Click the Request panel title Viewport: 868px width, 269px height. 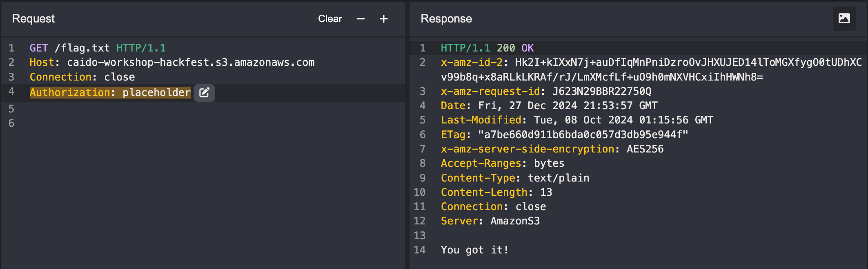(33, 19)
